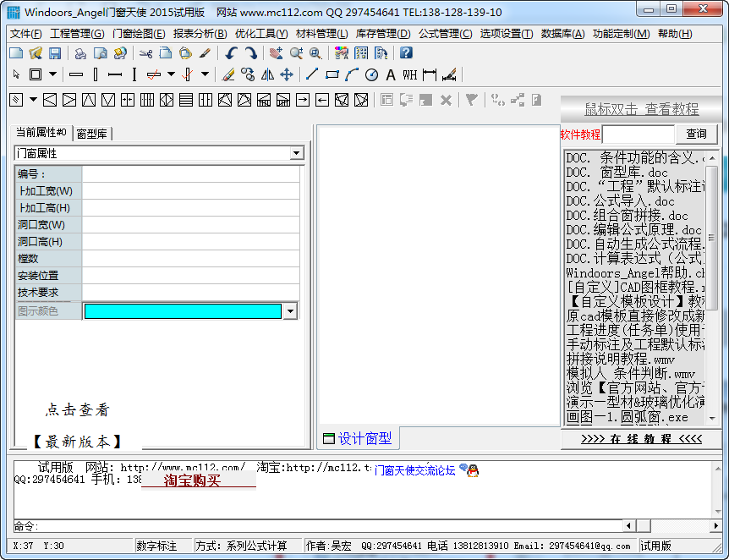The width and height of the screenshot is (729, 560).
Task: Open the 工程管理(G) menu
Action: [x=77, y=34]
